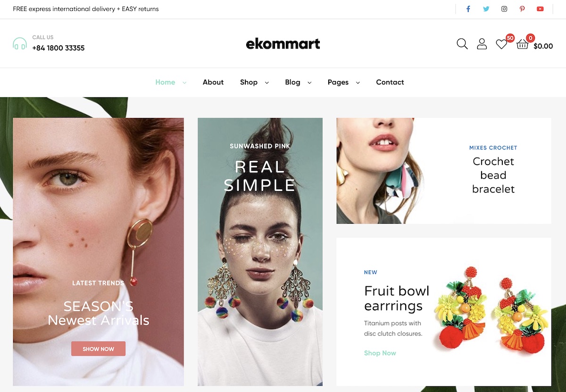Follow the Shop Now link

click(380, 353)
